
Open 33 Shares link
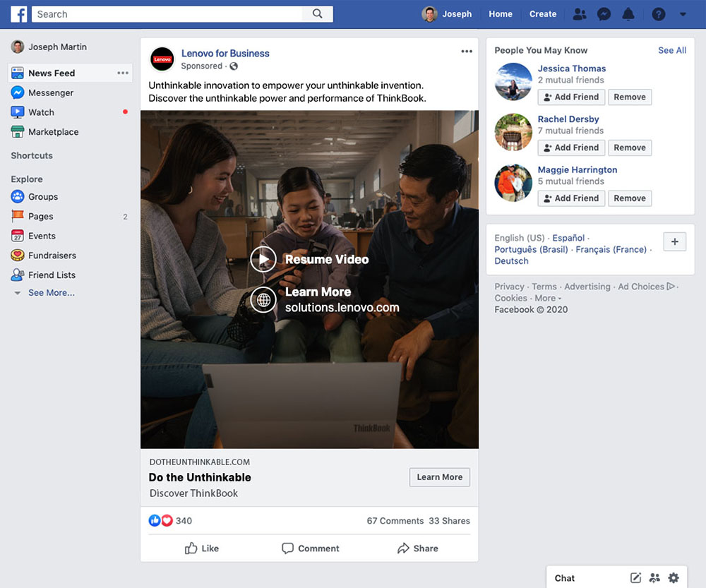pyautogui.click(x=449, y=521)
